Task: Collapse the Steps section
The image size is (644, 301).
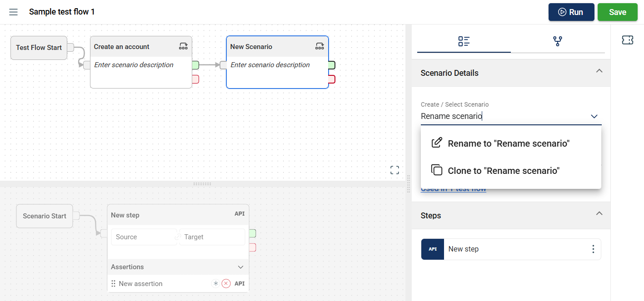Action: [x=599, y=213]
